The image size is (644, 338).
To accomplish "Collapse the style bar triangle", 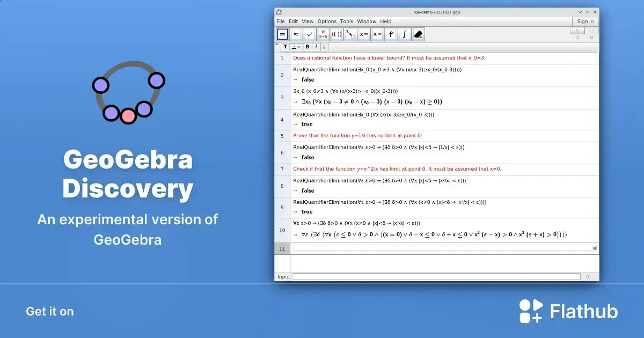I will click(x=277, y=45).
